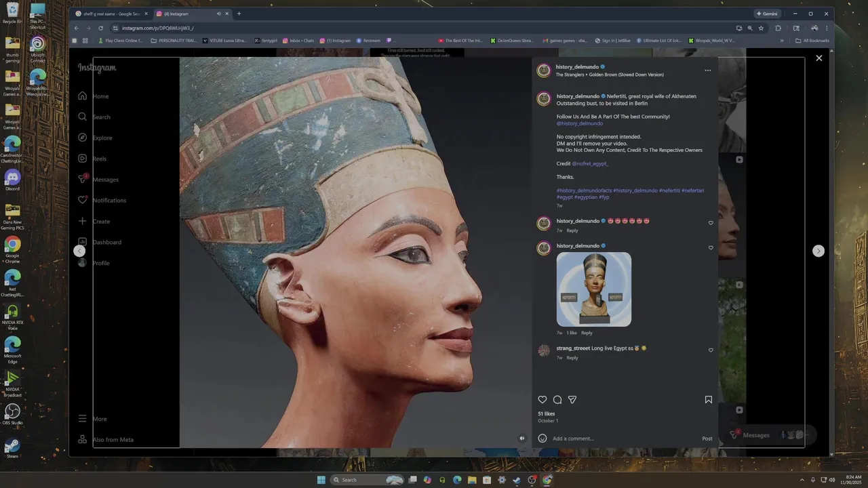Open the Golden Brown audio link

(x=610, y=75)
